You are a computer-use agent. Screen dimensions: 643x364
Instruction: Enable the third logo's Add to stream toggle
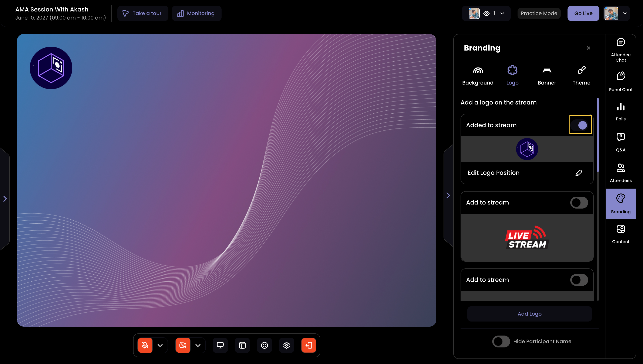(579, 279)
